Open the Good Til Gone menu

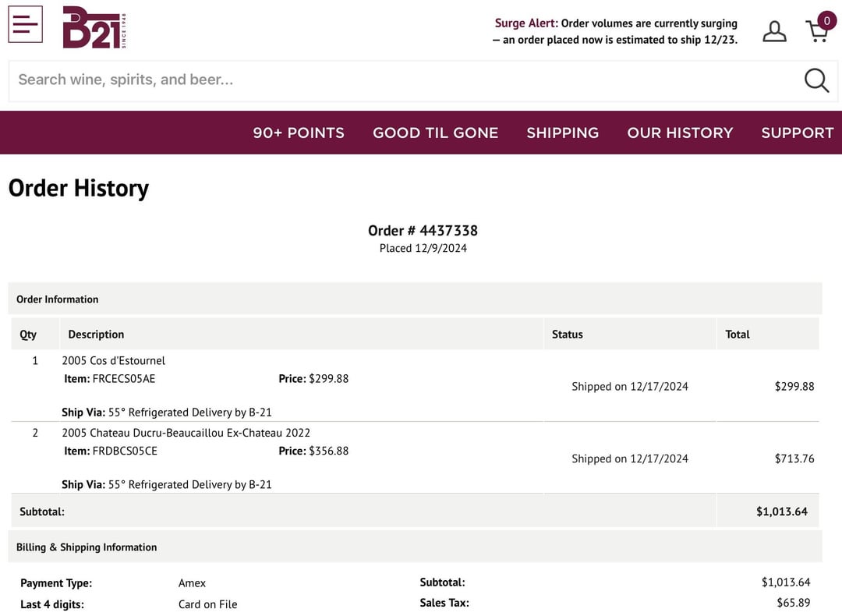(x=435, y=133)
